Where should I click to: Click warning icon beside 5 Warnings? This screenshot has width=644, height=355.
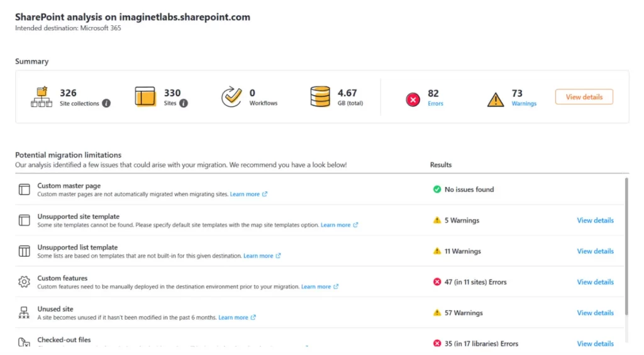tap(437, 220)
